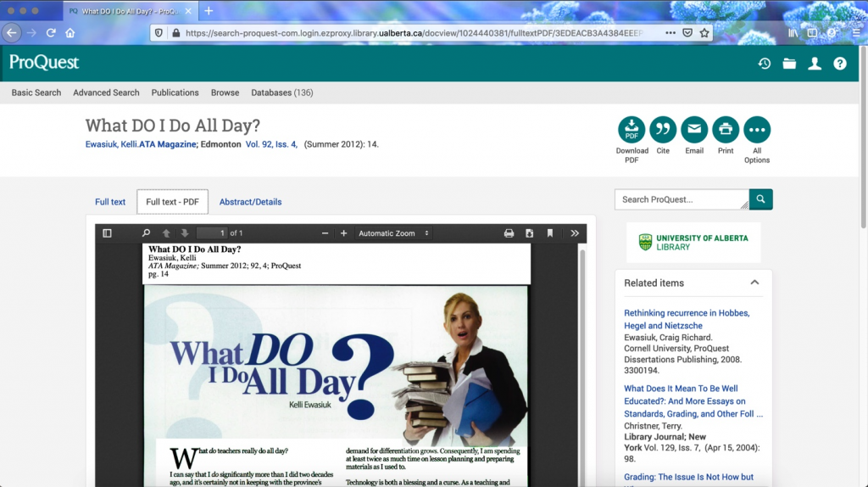Save page to Pocket
Image resolution: width=868 pixels, height=487 pixels.
[687, 33]
